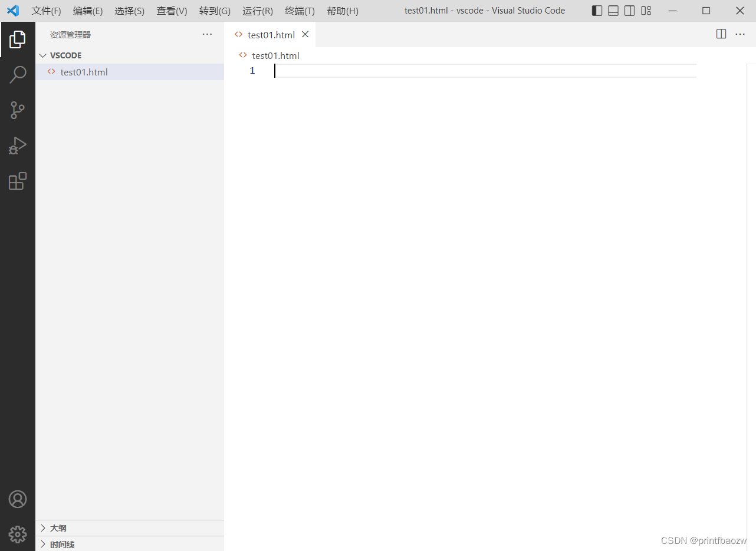
Task: Toggle the secondary side bar layout icon
Action: (x=630, y=11)
